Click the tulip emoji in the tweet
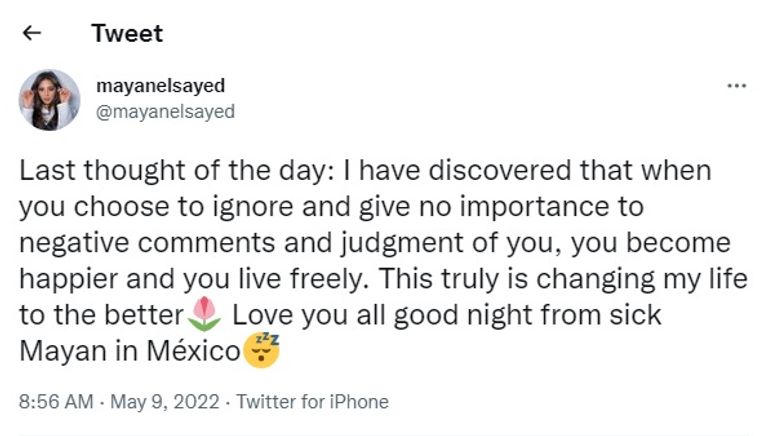The image size is (768, 436). (206, 315)
